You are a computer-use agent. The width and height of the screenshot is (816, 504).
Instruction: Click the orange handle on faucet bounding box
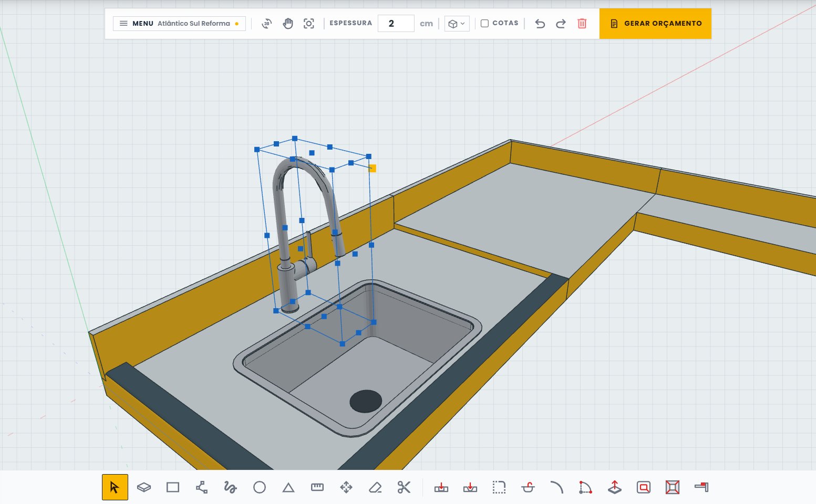click(x=373, y=169)
